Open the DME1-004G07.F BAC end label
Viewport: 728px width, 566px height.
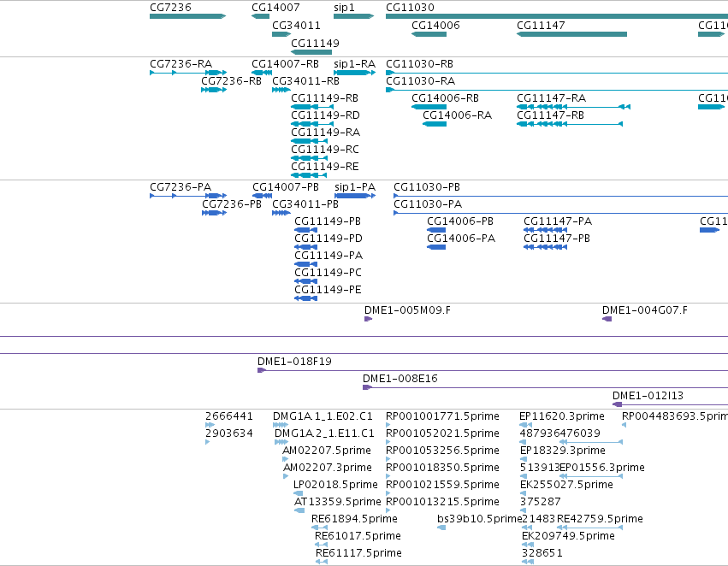coord(645,310)
